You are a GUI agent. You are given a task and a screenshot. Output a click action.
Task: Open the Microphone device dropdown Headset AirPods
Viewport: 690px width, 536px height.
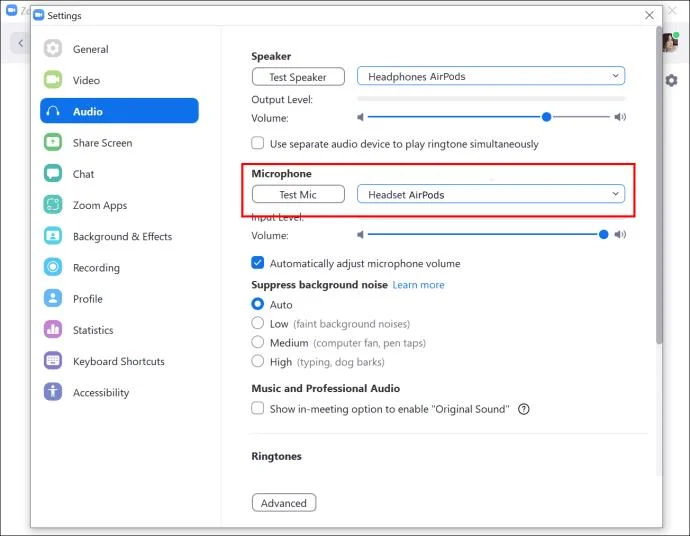pos(491,194)
